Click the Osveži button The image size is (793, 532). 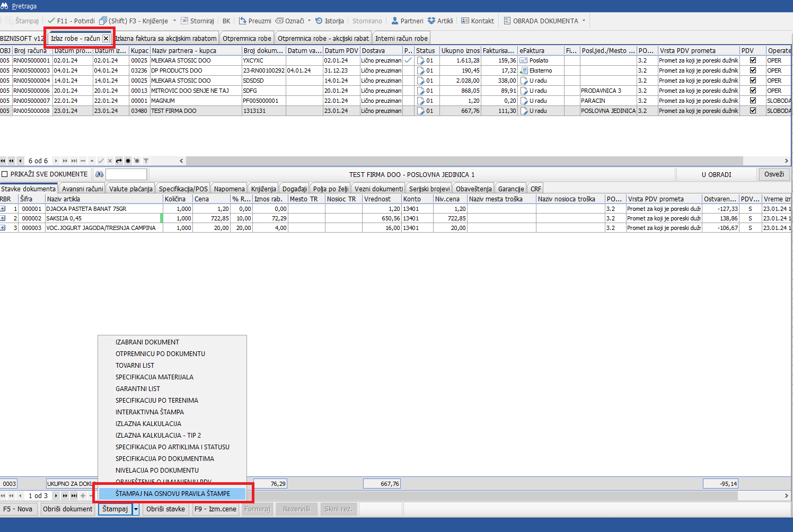tap(774, 174)
